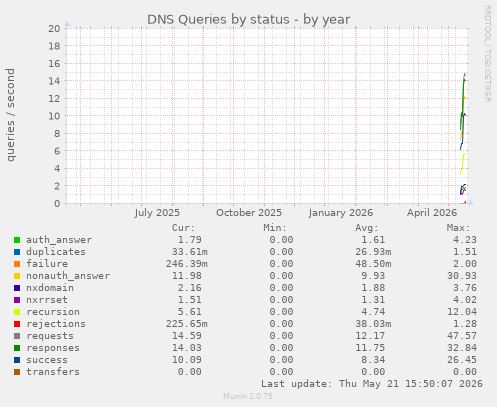Click the nxdomain average value 1.88
This screenshot has height=407, width=497.
click(x=373, y=288)
